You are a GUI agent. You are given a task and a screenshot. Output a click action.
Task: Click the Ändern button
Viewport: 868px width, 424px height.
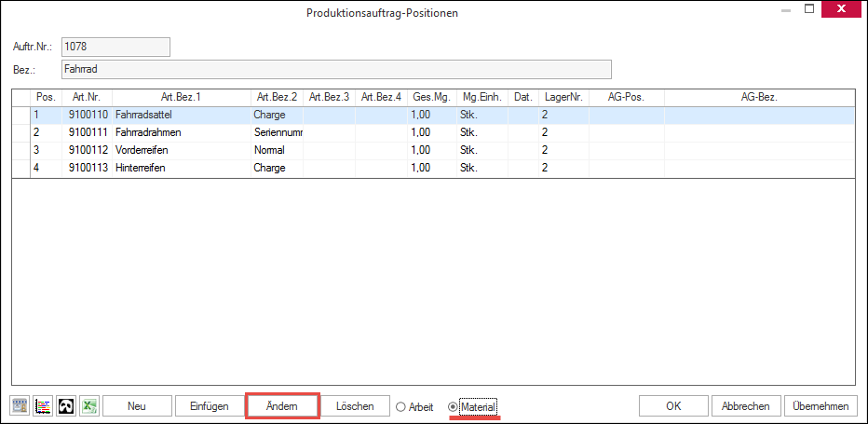pos(282,406)
